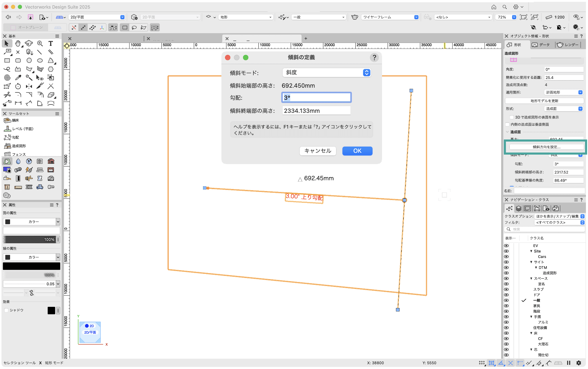Collapse the Site class group

pyautogui.click(x=531, y=251)
